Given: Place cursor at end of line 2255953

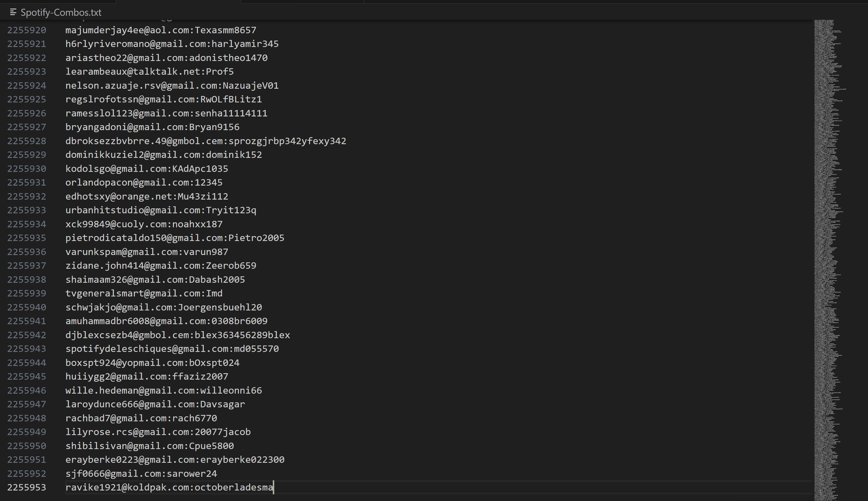Looking at the screenshot, I should coord(273,488).
